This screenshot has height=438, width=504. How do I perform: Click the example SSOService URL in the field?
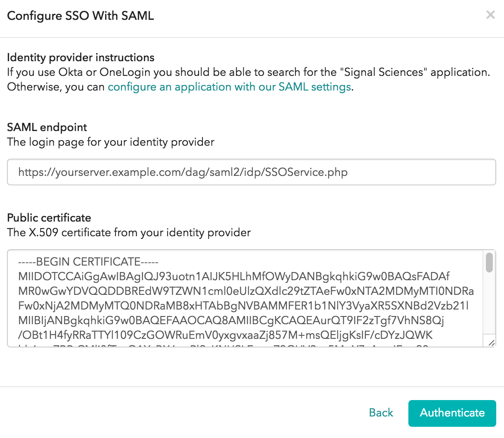[x=183, y=172]
